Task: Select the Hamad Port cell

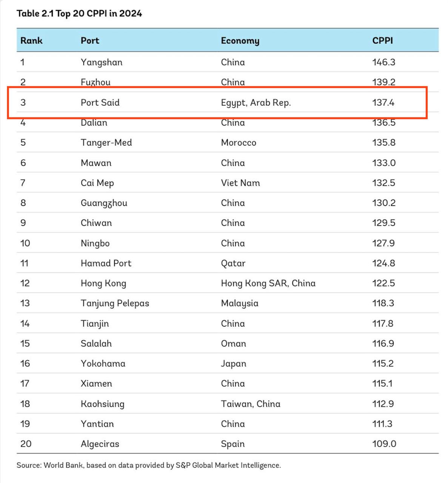Action: 106,263
